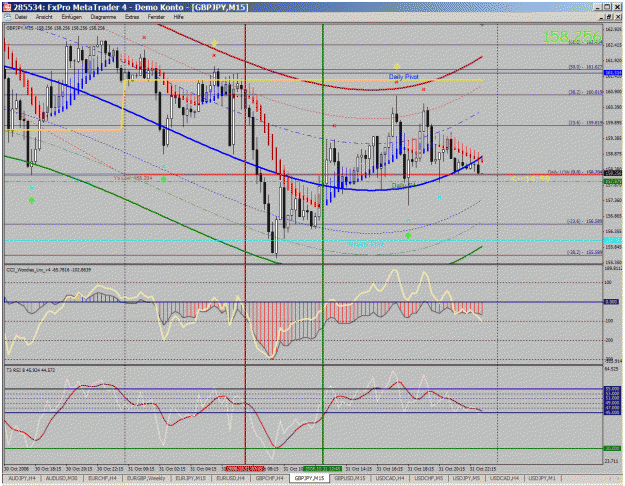Click the 31 Oct 14:15 time axis label

pyautogui.click(x=358, y=468)
